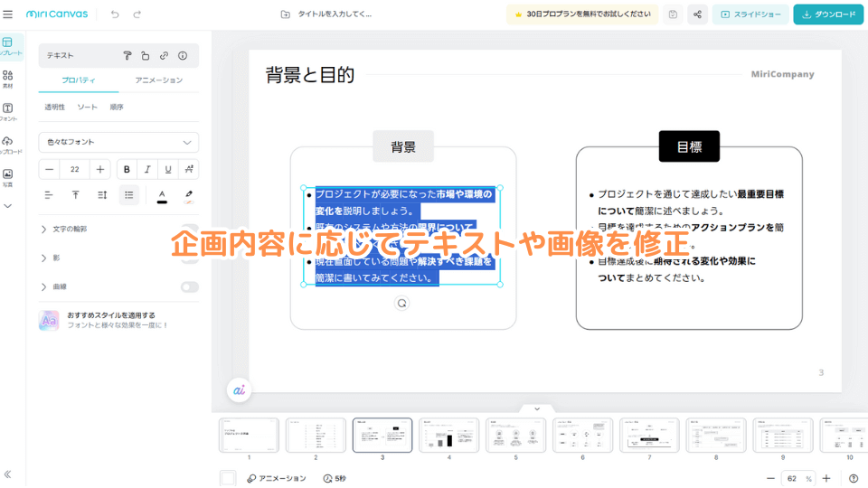
Task: Open the hamburger main menu
Action: [8, 14]
